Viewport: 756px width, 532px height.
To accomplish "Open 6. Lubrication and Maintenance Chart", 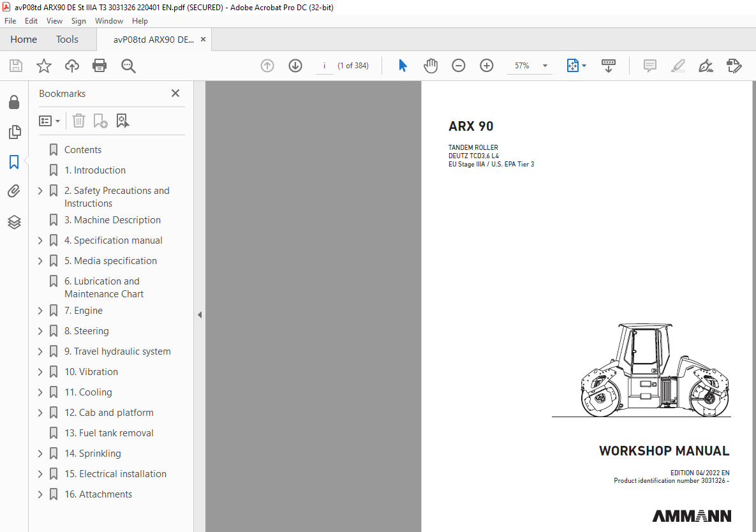I will (x=104, y=287).
